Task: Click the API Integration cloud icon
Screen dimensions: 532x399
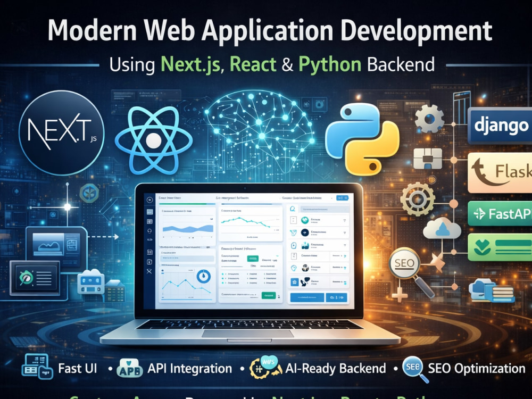Action: pyautogui.click(x=130, y=368)
